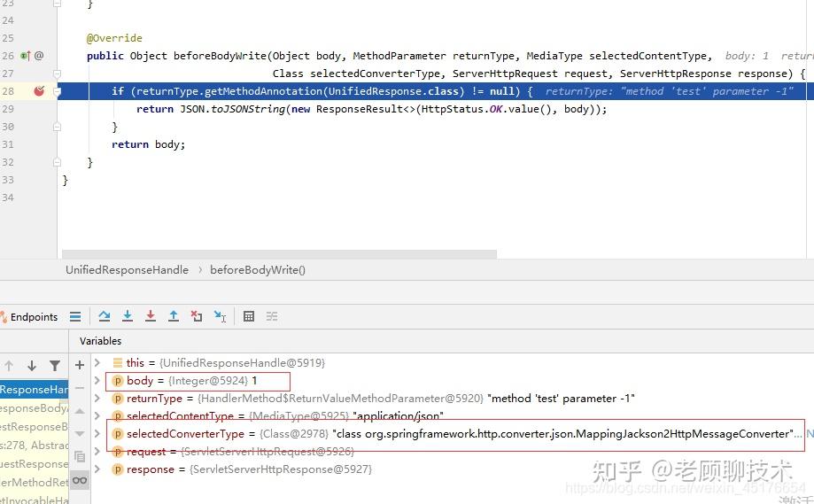This screenshot has height=504, width=814.
Task: Select 'erMethodRet' stack frame
Action: point(34,482)
